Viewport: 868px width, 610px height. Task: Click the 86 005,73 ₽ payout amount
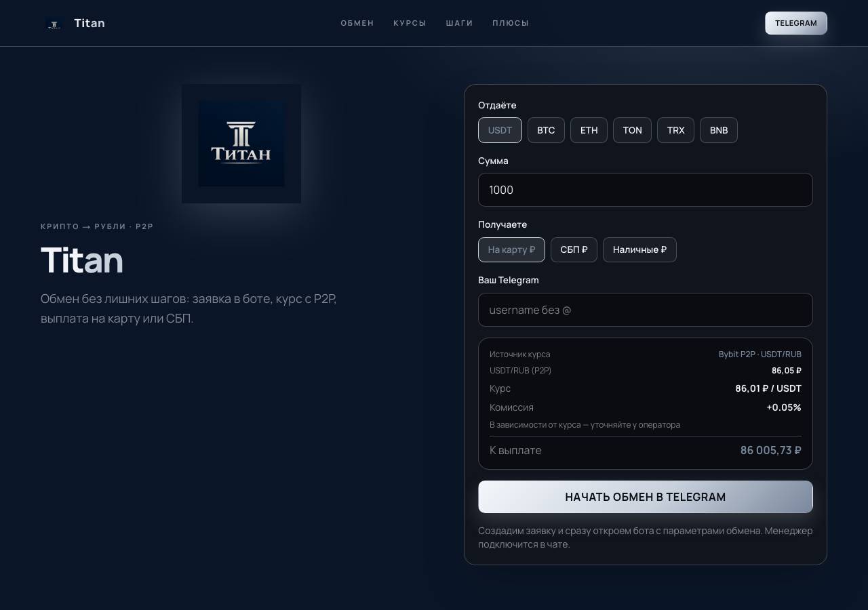(x=771, y=450)
